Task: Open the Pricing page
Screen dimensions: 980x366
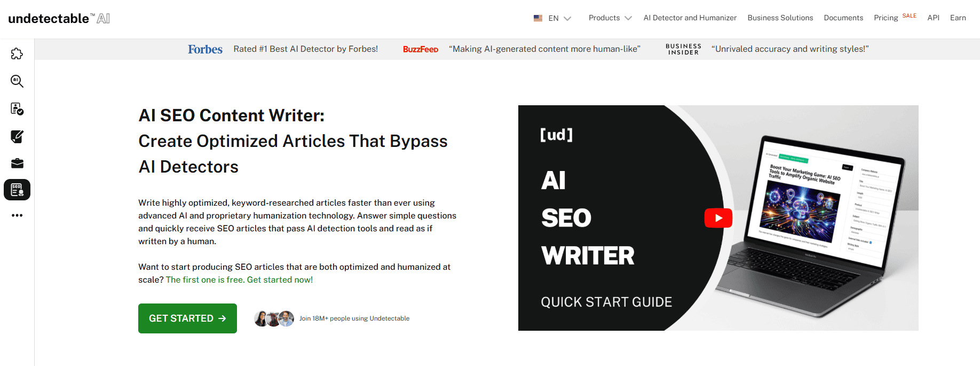Action: [886, 18]
